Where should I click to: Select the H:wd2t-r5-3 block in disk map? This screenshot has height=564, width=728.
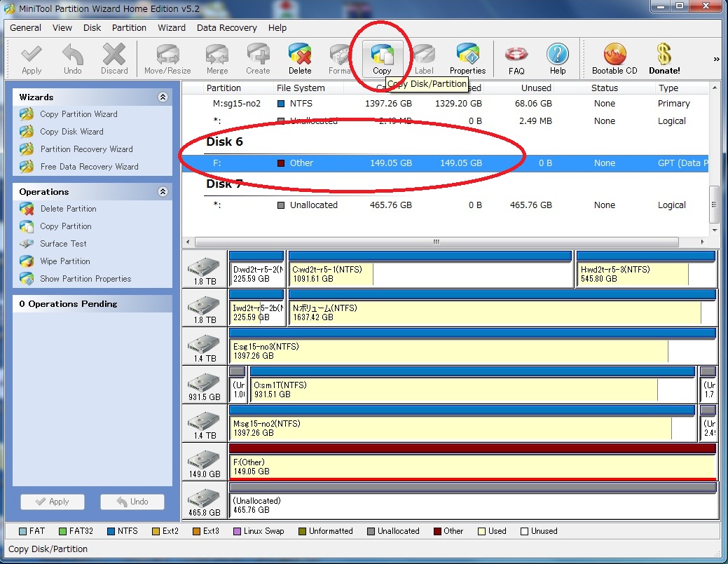[x=646, y=269]
